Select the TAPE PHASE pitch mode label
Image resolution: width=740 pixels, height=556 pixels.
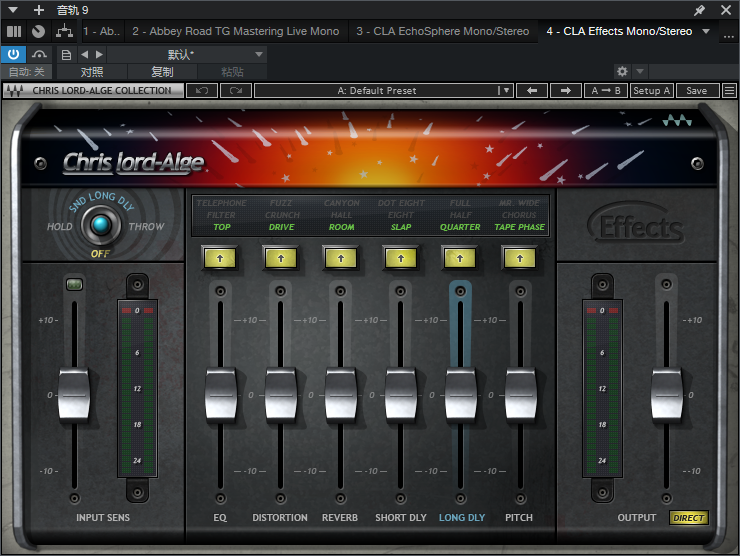[x=519, y=227]
